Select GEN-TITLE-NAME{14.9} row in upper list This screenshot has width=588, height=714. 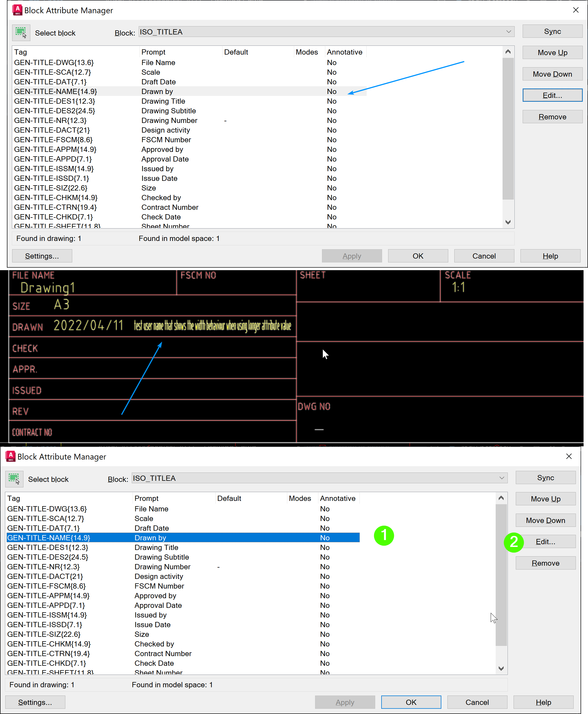[x=56, y=92]
